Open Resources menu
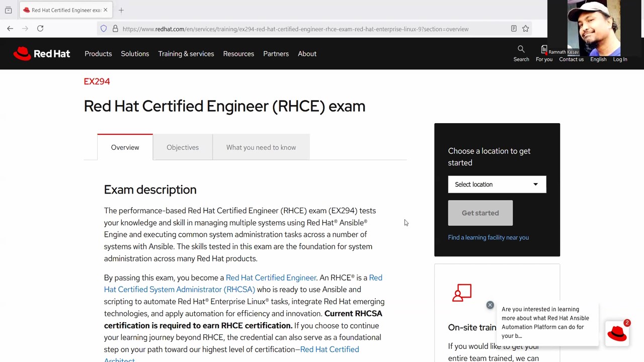This screenshot has width=644, height=362. 238,54
